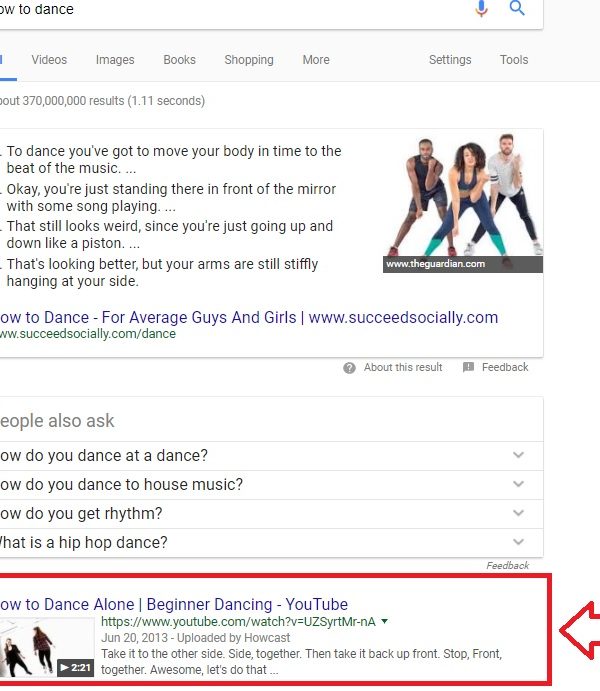Expand 'What is a hip hop dance?' chevron
This screenshot has height=691, width=600.
click(519, 542)
